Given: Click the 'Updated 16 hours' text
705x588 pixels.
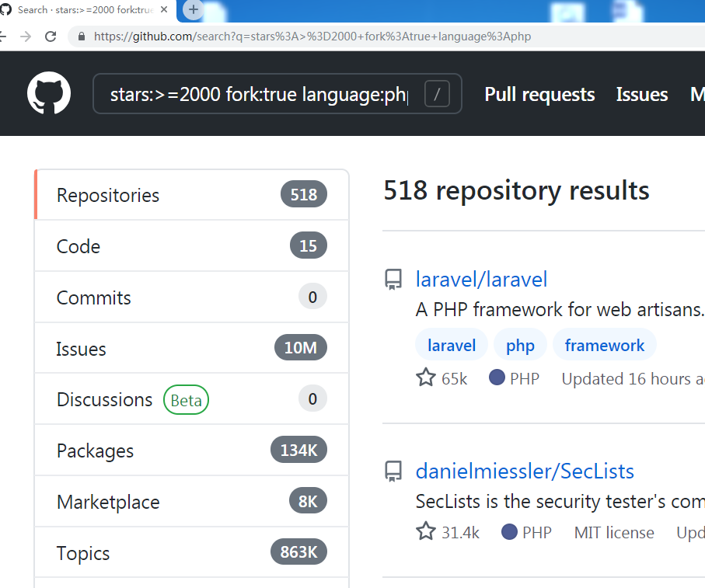Looking at the screenshot, I should [633, 379].
